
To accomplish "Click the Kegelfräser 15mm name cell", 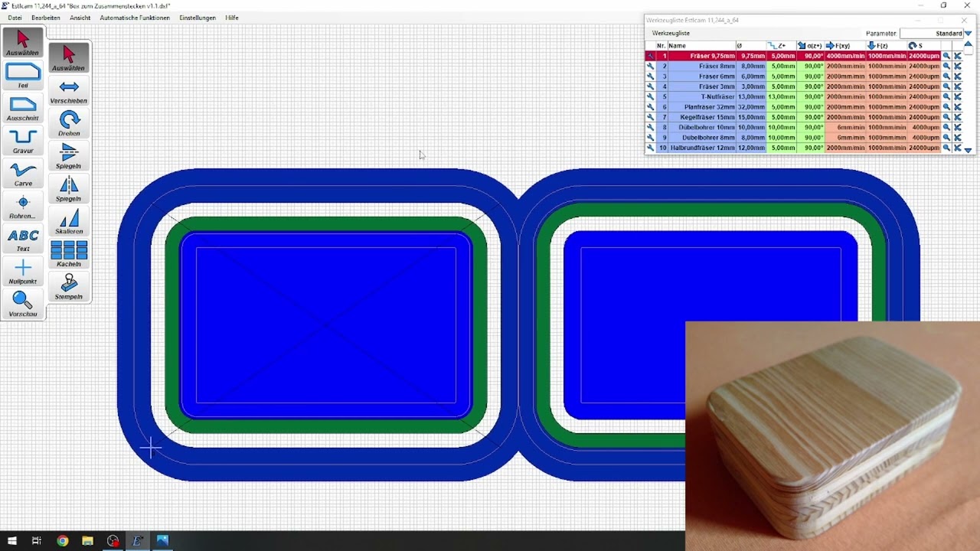I will [702, 117].
